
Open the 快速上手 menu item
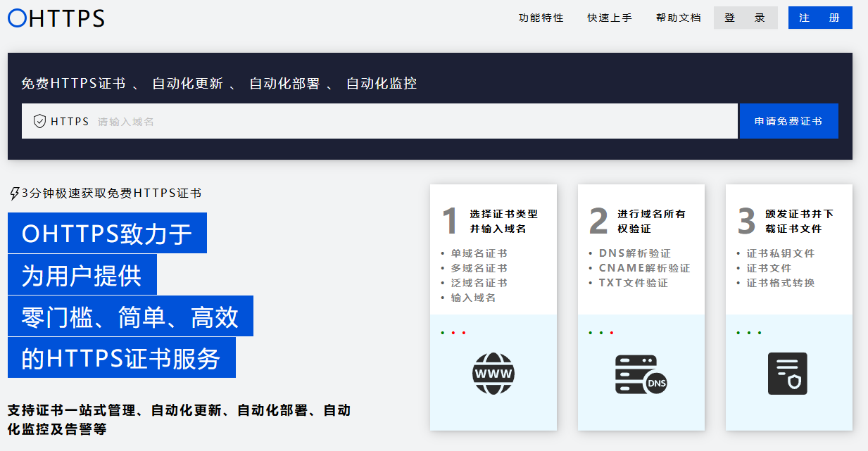(610, 18)
